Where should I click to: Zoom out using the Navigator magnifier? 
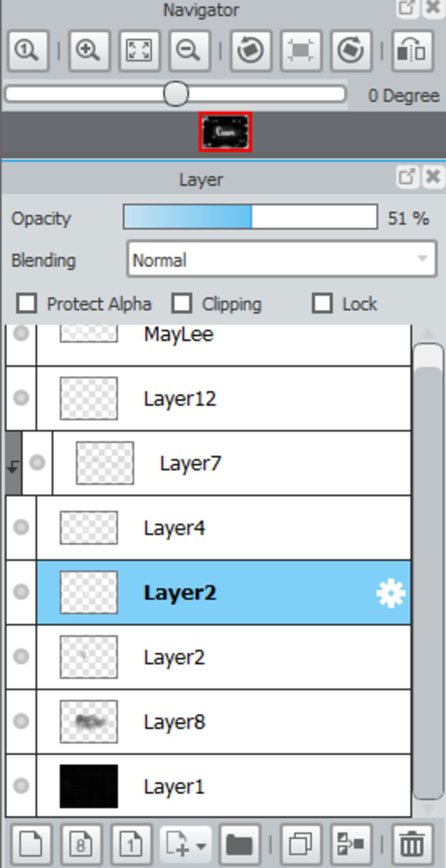[x=189, y=51]
